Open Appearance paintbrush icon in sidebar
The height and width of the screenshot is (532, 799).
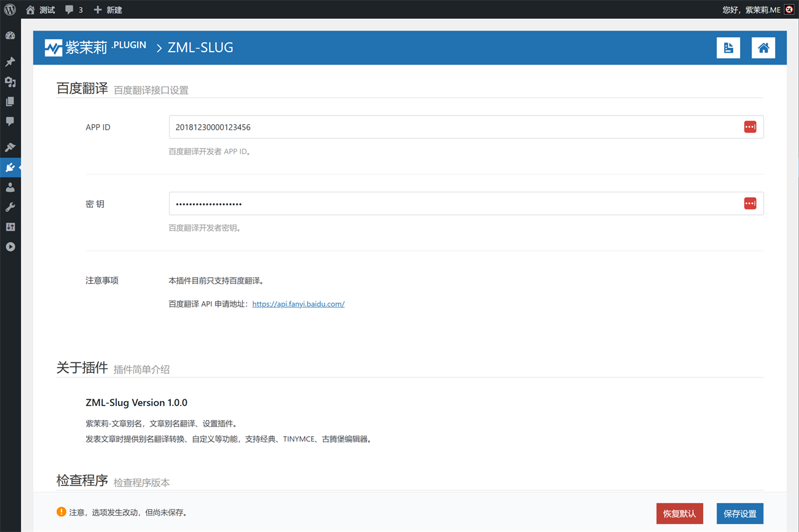tap(10, 147)
